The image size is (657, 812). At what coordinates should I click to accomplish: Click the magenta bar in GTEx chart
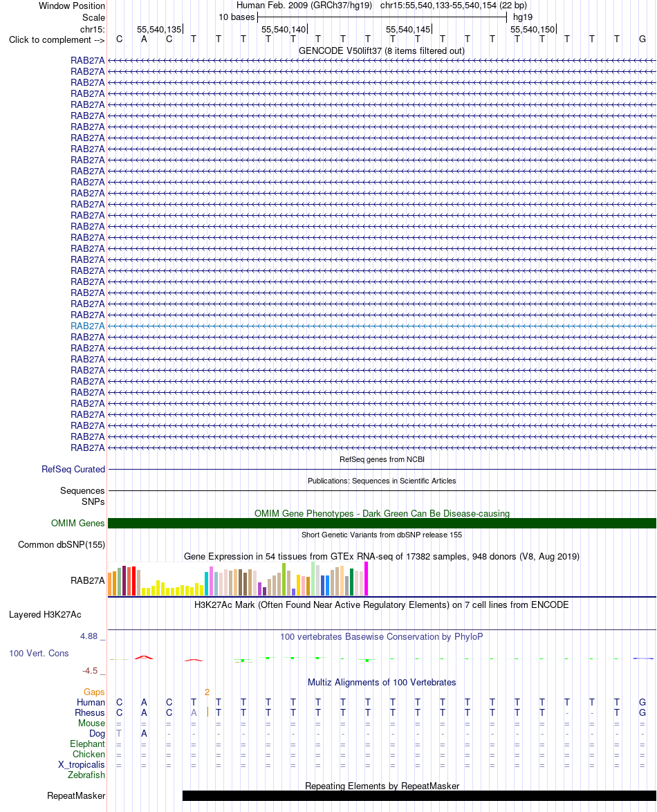tap(366, 579)
